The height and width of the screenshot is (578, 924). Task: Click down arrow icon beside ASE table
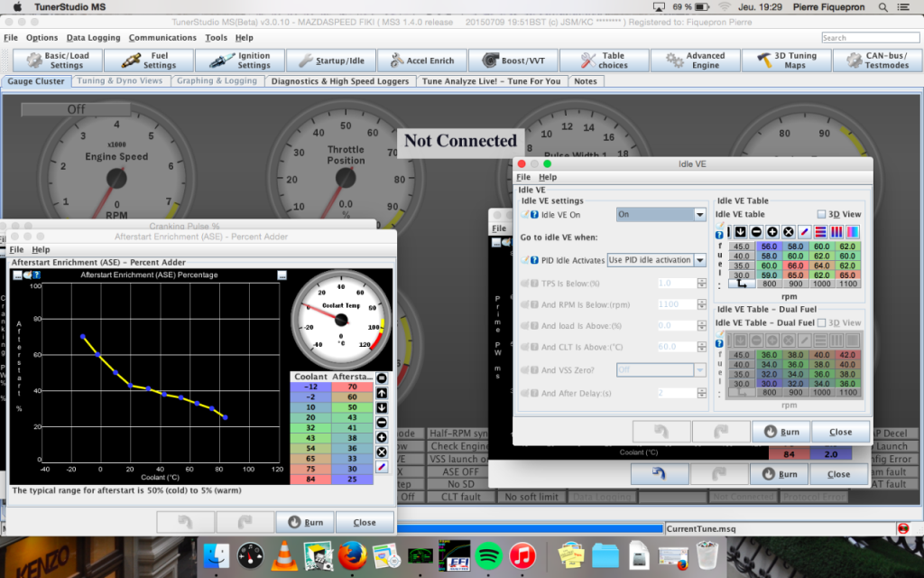(382, 407)
